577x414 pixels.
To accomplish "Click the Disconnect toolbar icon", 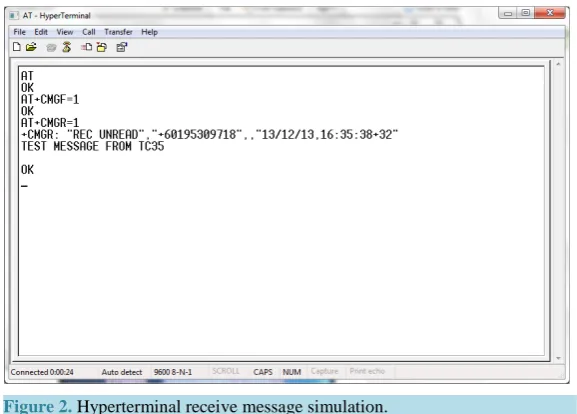I will (67, 47).
